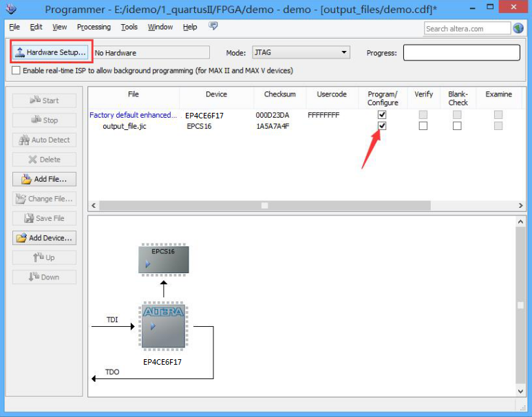Select the EPCS16 chip in the diagram
Image resolution: width=532 pixels, height=417 pixels.
[x=163, y=259]
